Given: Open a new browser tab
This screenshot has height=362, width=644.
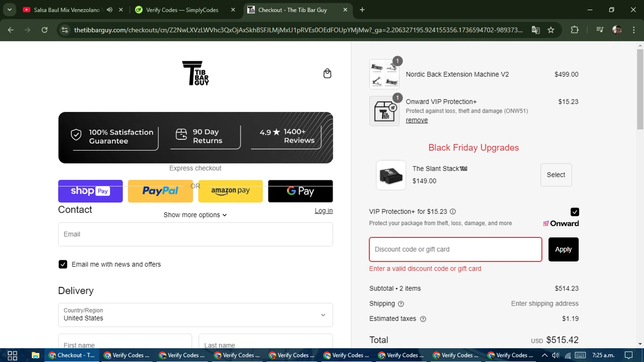Looking at the screenshot, I should coord(362,10).
